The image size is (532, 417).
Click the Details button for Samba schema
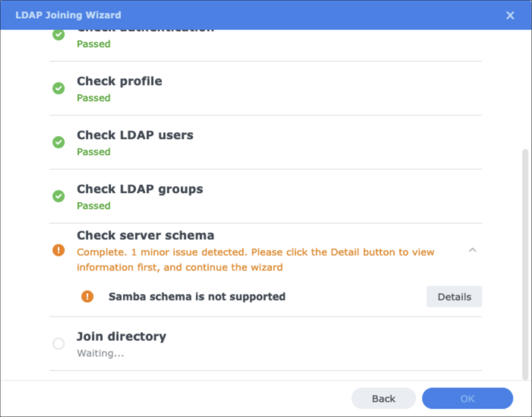pyautogui.click(x=454, y=296)
